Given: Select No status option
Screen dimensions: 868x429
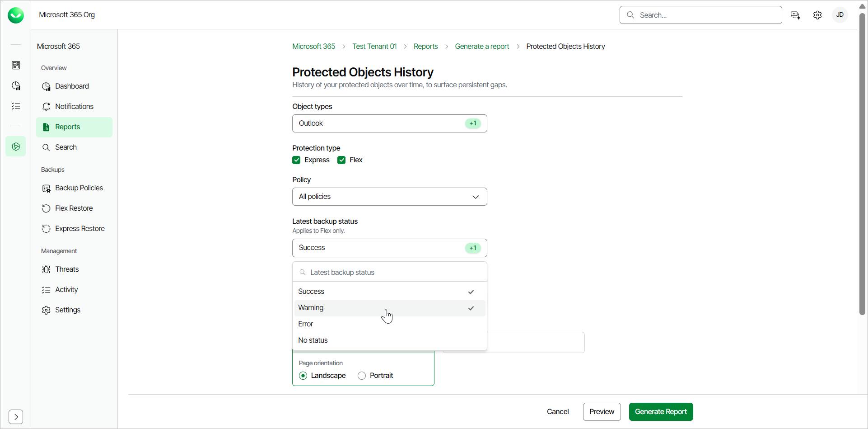Looking at the screenshot, I should point(390,340).
